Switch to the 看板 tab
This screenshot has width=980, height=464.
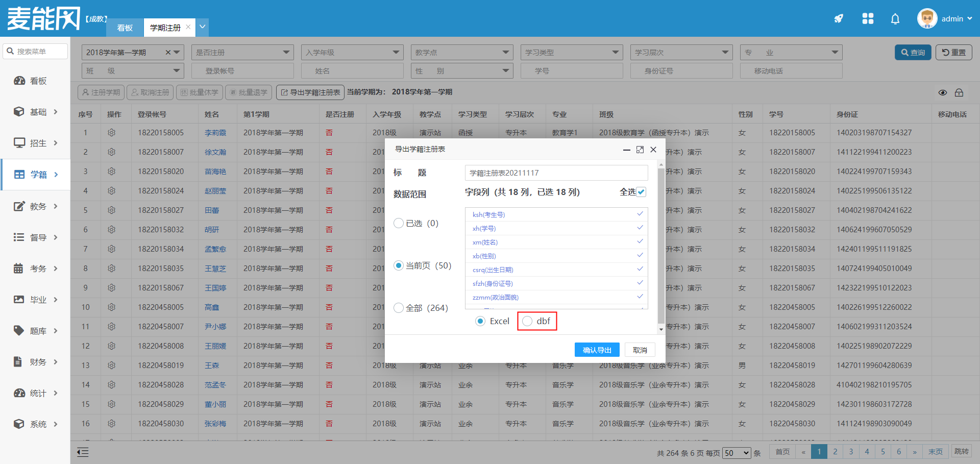click(125, 28)
